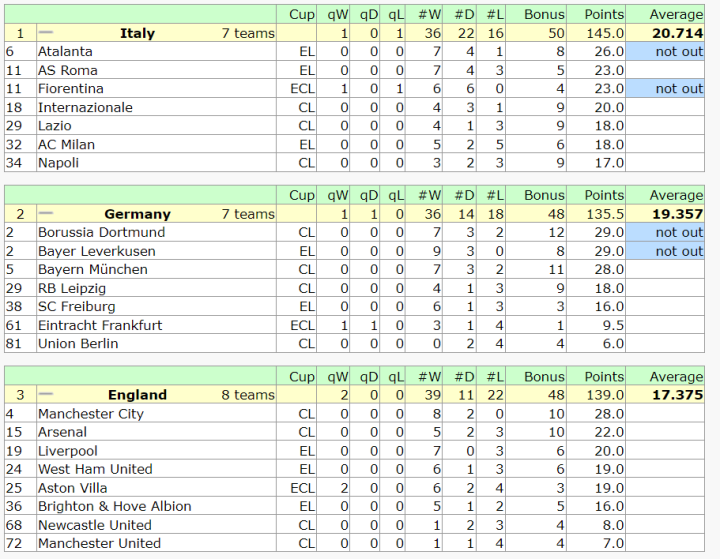Click Borussia Dortmund's 'not out' status cell

pos(679,232)
